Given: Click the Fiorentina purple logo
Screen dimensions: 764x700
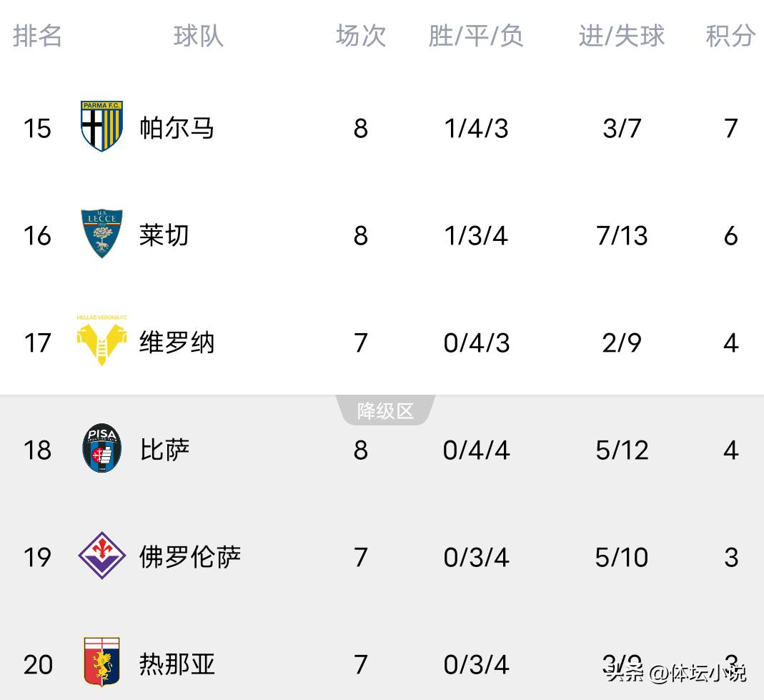Looking at the screenshot, I should click(101, 556).
